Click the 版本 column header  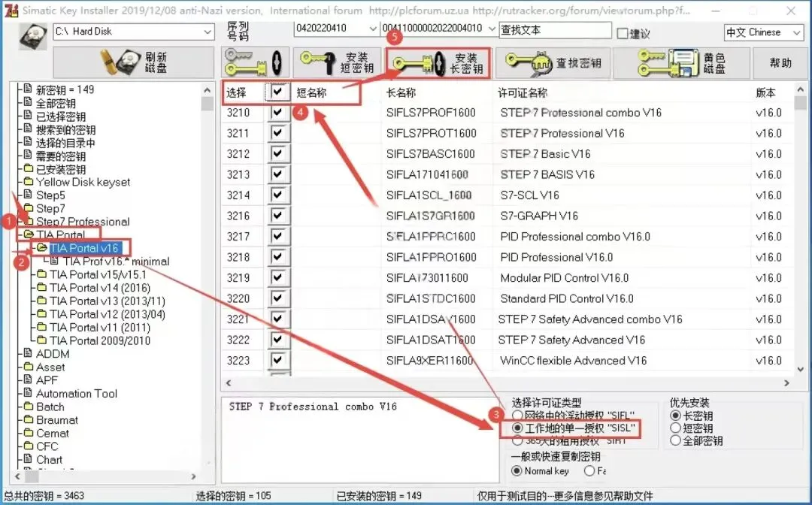[765, 93]
